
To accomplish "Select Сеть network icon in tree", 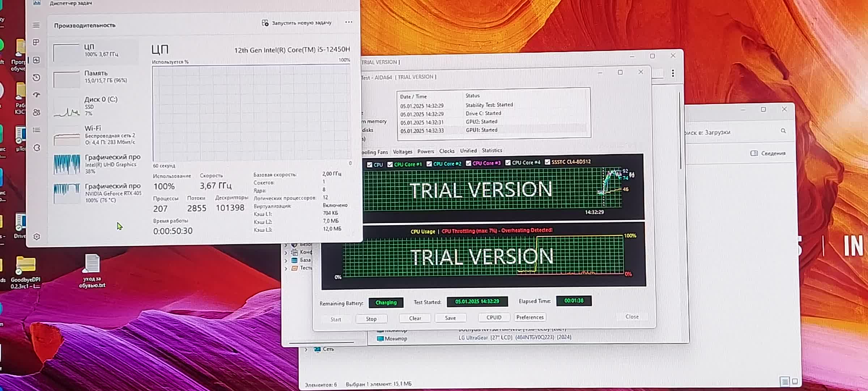I will 317,349.
